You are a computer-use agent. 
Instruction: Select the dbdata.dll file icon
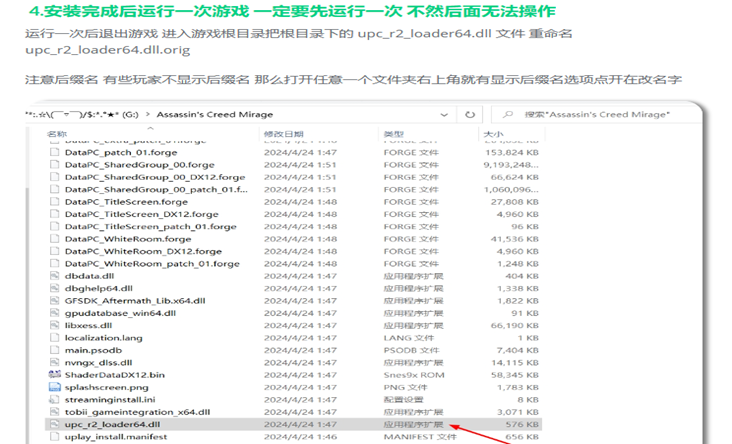55,276
